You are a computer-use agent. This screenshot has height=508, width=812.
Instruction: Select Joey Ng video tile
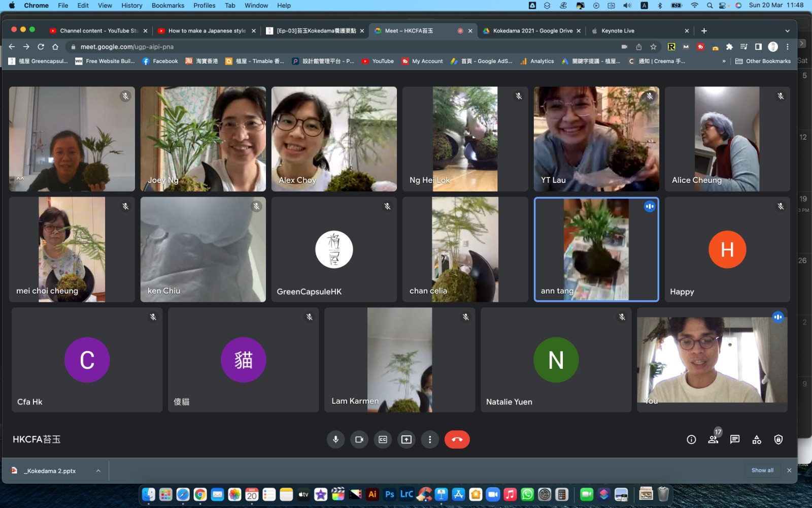tap(203, 139)
